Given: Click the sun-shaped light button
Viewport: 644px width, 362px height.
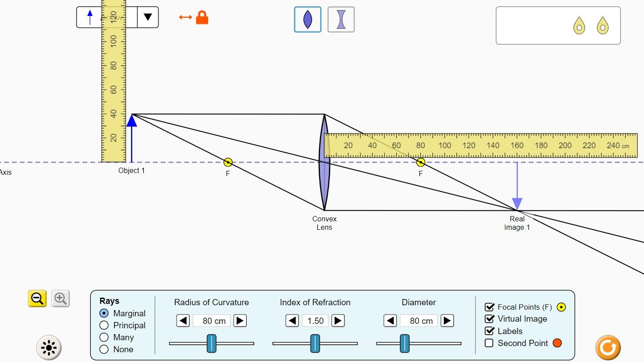Looking at the screenshot, I should coord(49,347).
